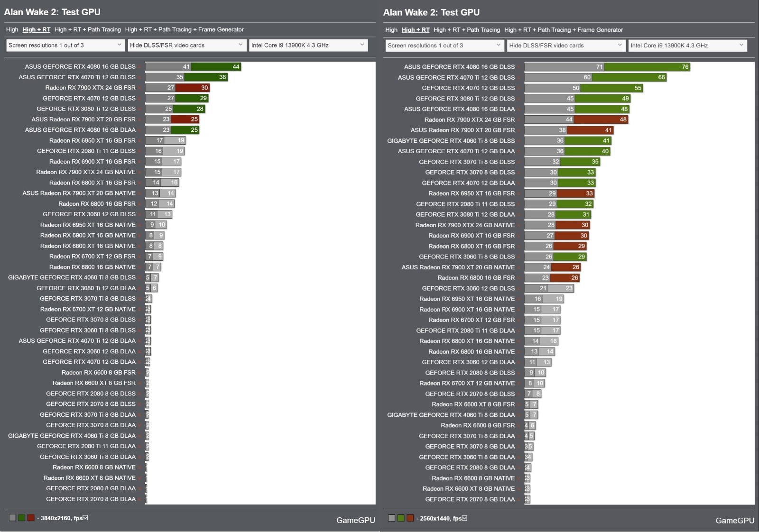The image size is (759, 532).
Task: Toggle the 2560x1440 fps legend checkbox
Action: tap(464, 518)
